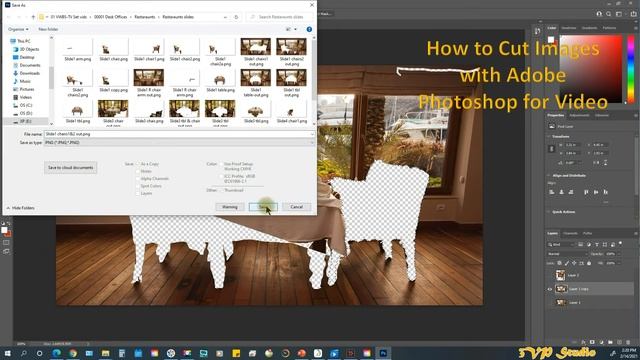Click the Cancel button in Save As dialog
Screen dimensions: 640x360
pyautogui.click(x=297, y=207)
